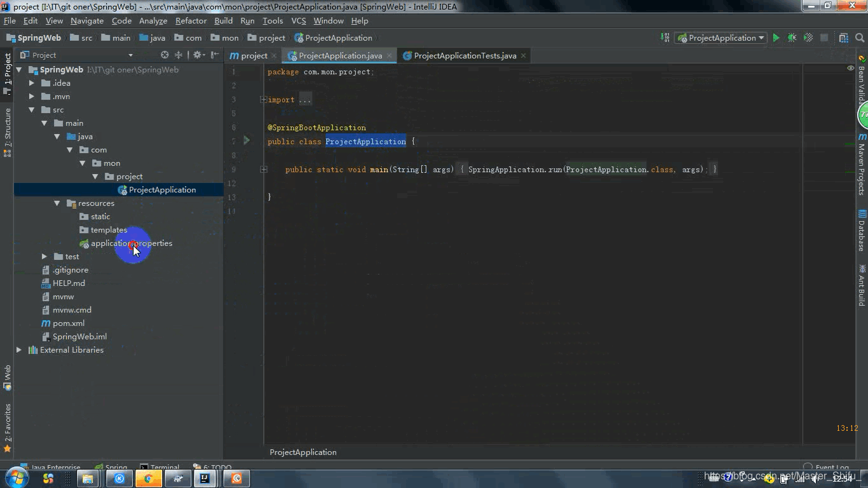This screenshot has height=488, width=868.
Task: Expand External Libraries node
Action: pos(19,350)
